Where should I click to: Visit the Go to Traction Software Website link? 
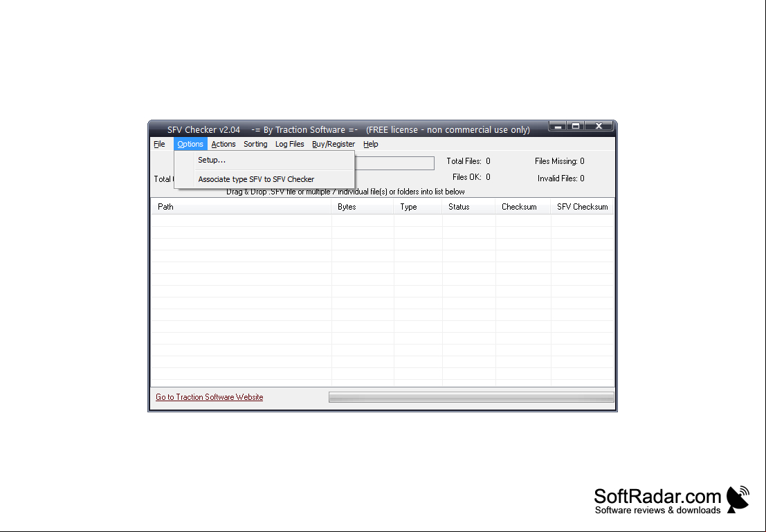pos(210,397)
